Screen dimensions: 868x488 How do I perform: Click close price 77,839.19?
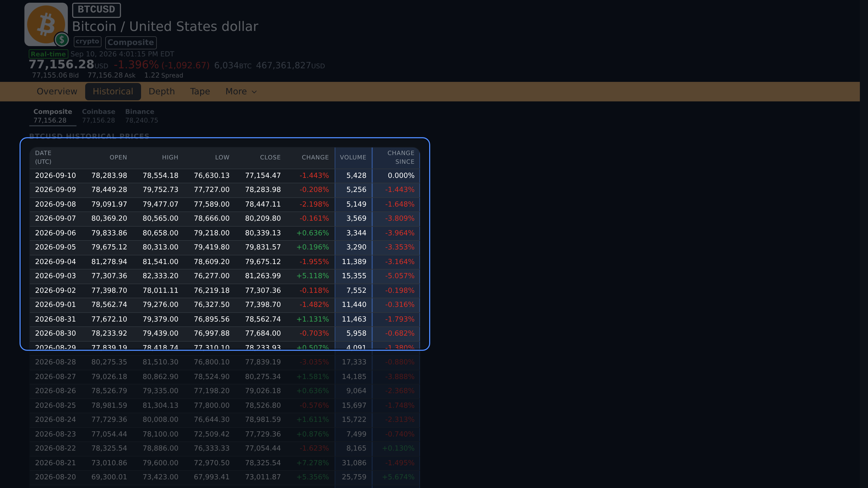click(x=263, y=362)
